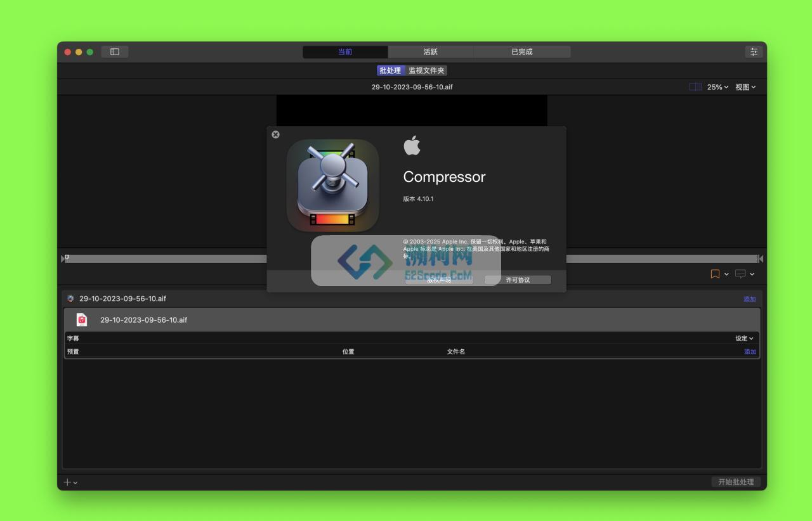Switch to the 监视文件夹 view
Screen dimensions: 812x521
tap(426, 70)
